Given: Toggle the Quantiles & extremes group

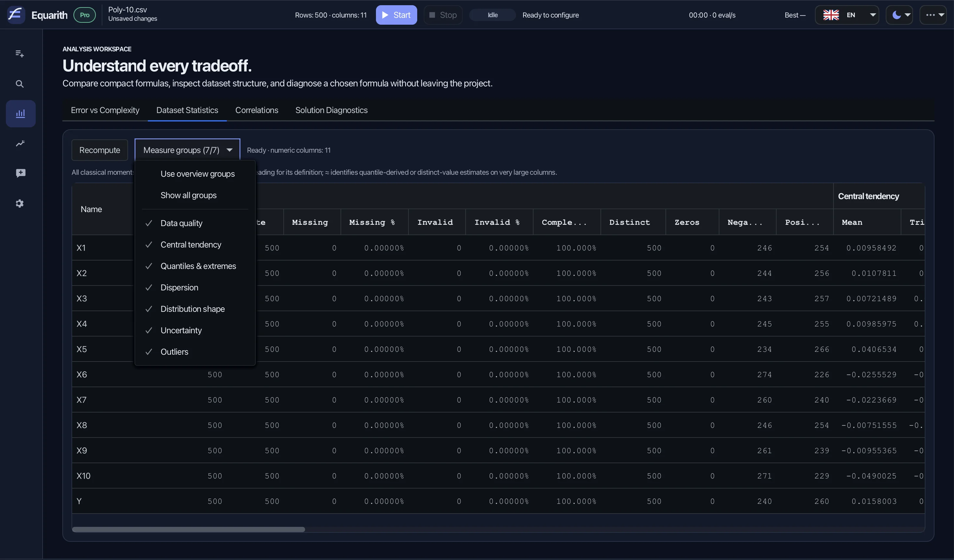Looking at the screenshot, I should point(195,266).
